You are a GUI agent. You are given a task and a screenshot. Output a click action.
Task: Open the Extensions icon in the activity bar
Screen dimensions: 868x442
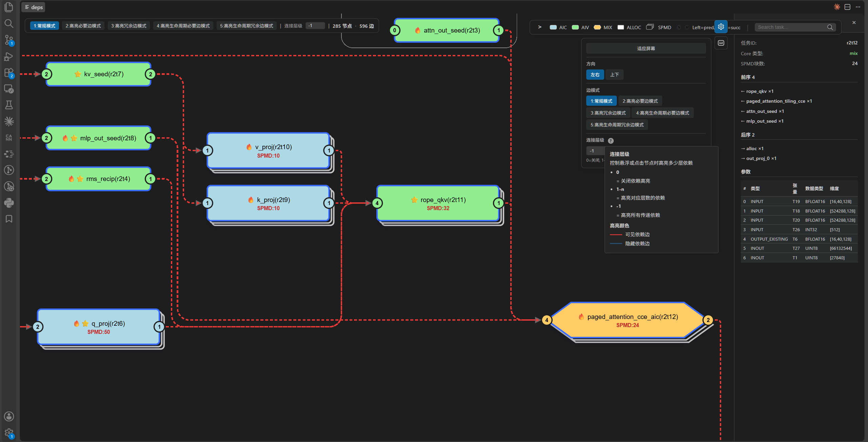pos(9,73)
